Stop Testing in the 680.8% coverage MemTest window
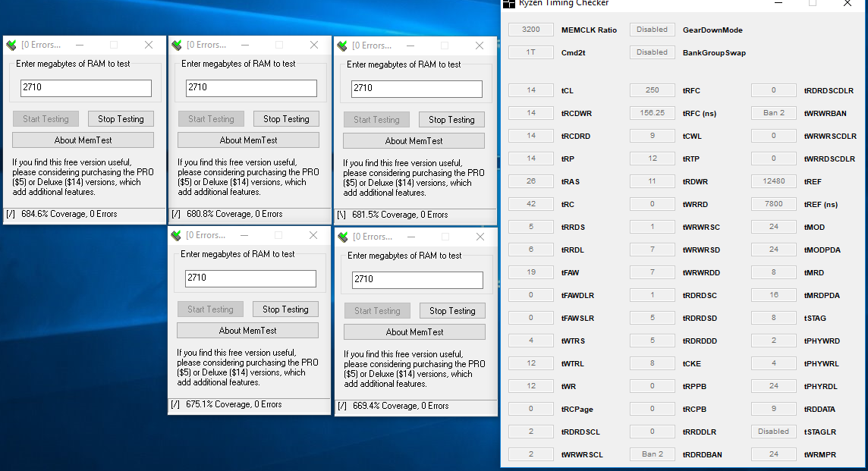The image size is (868, 471). (x=286, y=119)
